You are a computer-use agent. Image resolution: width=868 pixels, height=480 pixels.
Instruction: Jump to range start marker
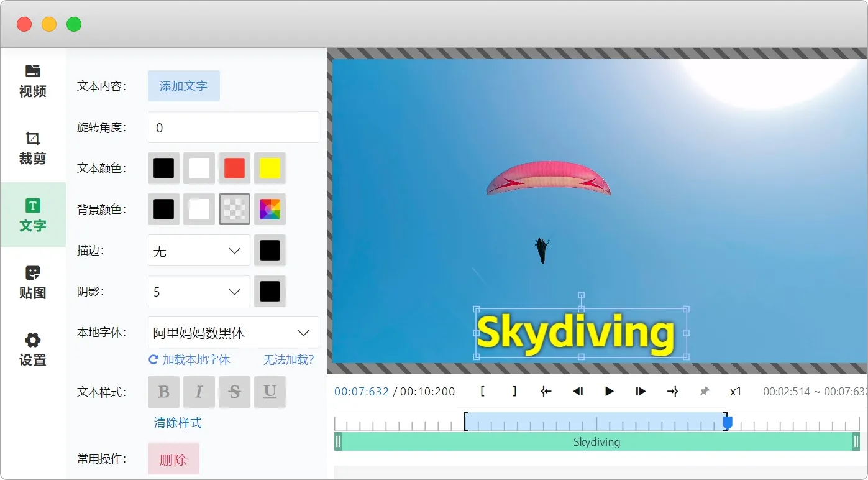point(546,391)
